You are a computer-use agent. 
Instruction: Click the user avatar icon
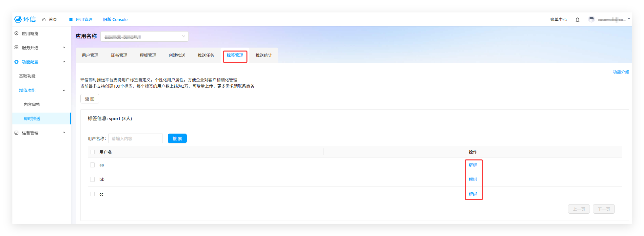[591, 19]
